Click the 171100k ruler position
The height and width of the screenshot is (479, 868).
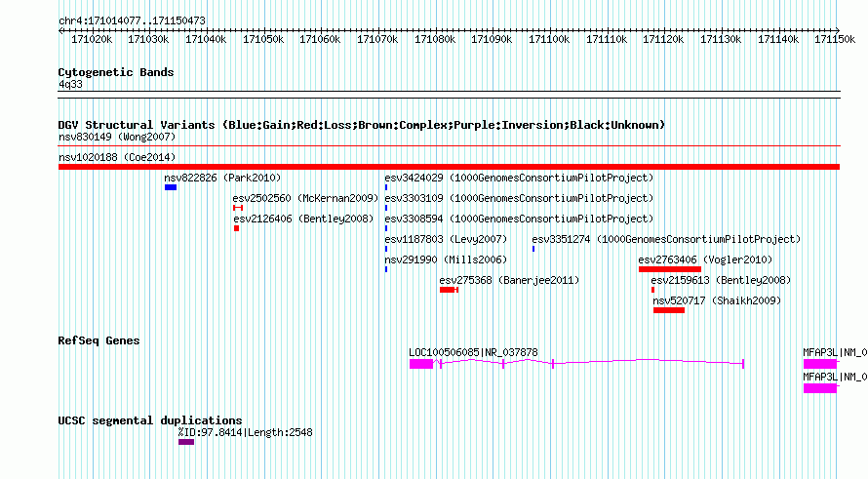click(x=549, y=39)
